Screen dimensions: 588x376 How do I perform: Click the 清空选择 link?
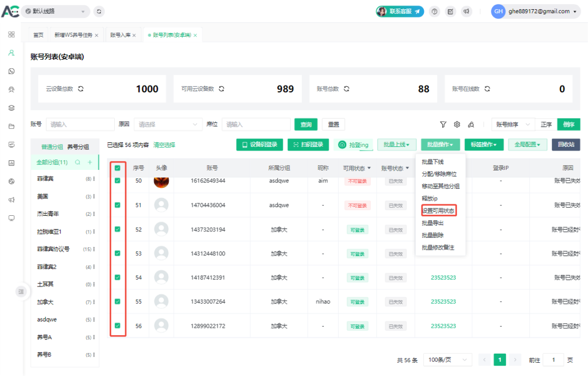pyautogui.click(x=164, y=145)
